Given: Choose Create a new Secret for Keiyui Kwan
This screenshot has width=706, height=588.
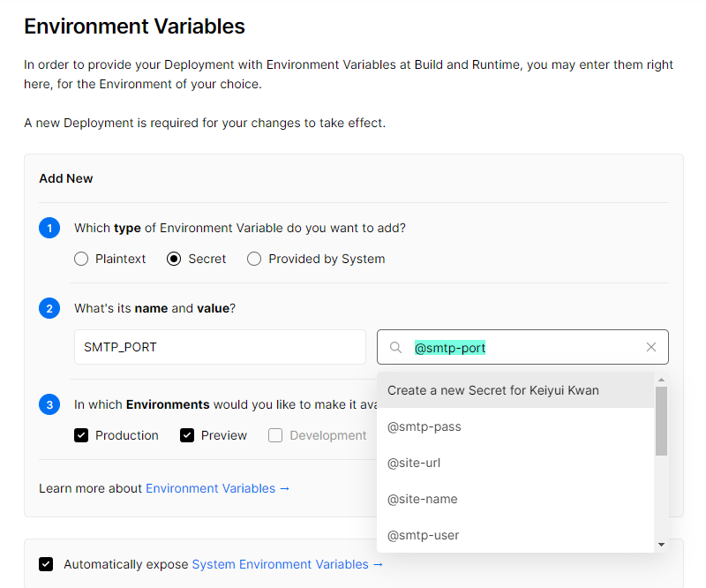Looking at the screenshot, I should pyautogui.click(x=515, y=390).
